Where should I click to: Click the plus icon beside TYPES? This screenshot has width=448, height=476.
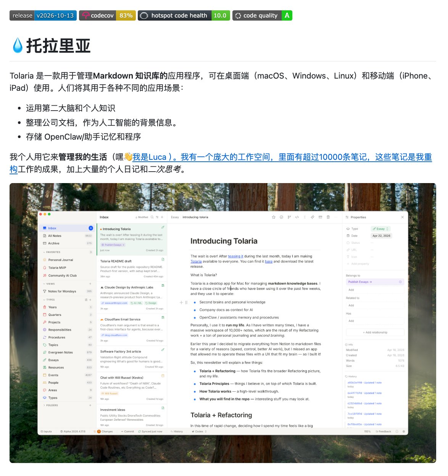(x=90, y=300)
